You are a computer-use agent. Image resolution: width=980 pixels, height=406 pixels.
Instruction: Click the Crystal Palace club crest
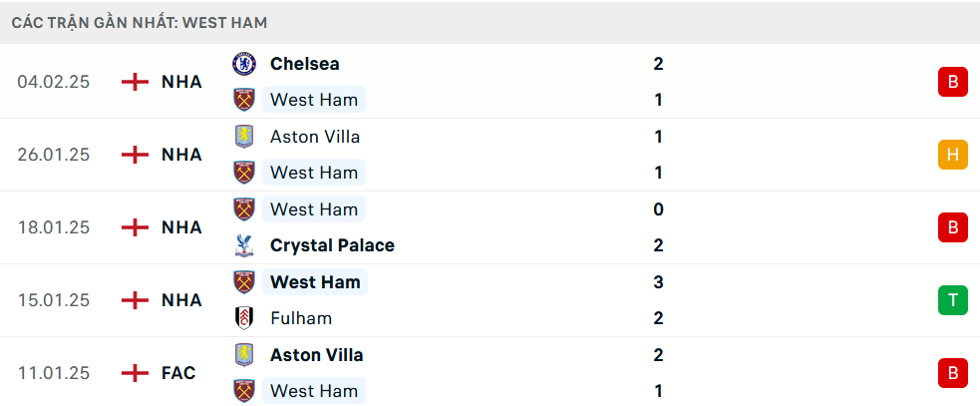(243, 245)
